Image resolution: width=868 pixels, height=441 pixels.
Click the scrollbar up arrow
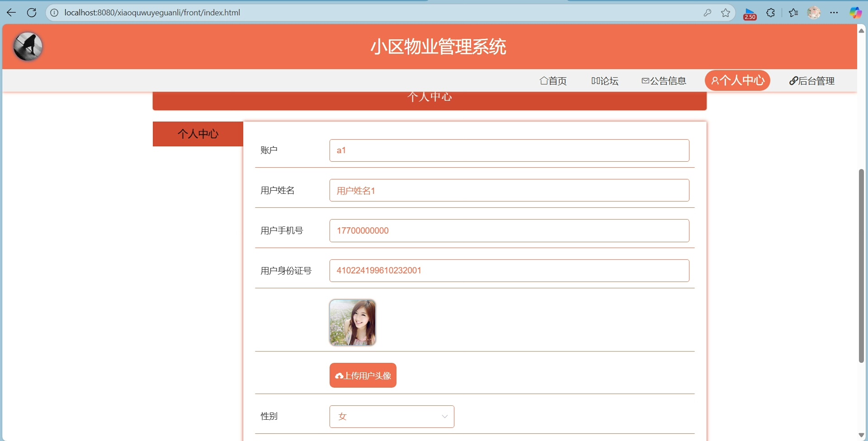(x=861, y=30)
